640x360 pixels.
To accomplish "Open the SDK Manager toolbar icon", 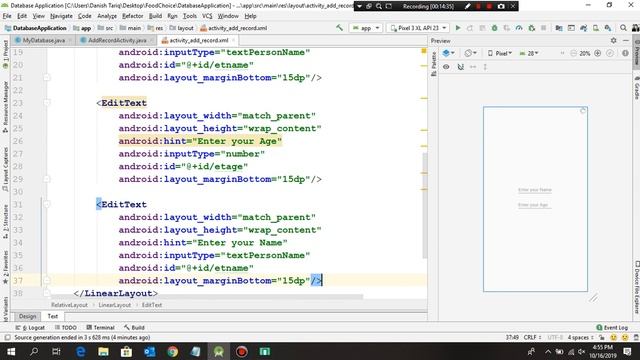I will tap(608, 28).
